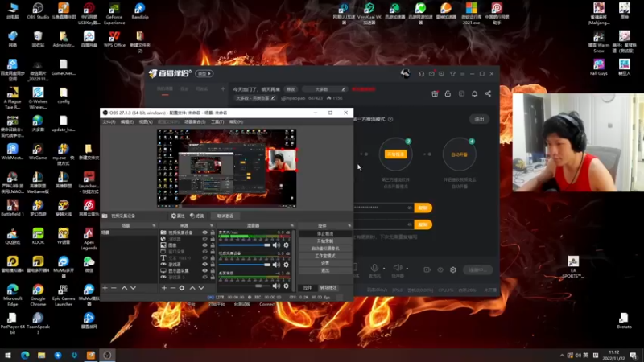Adjust the 桌面音频 volume slider

(245, 286)
